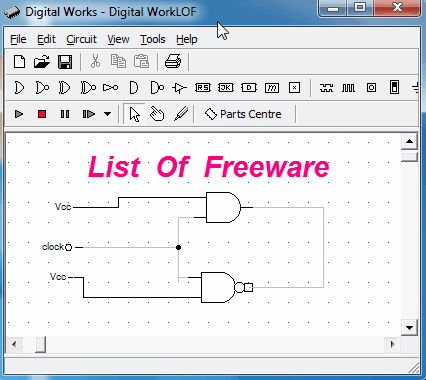This screenshot has height=380, width=426.
Task: Click the Digital Works title bar icon
Action: (x=12, y=13)
